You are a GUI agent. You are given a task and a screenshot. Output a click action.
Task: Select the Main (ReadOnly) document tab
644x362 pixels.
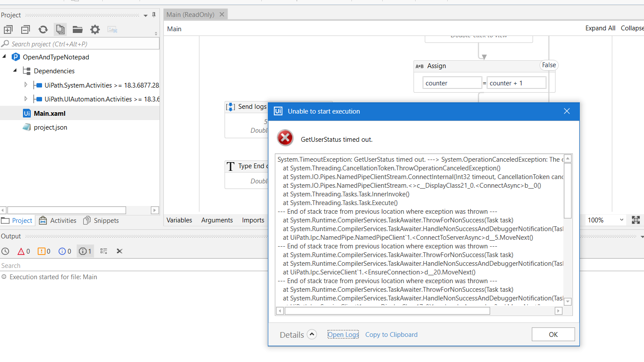[x=190, y=15]
